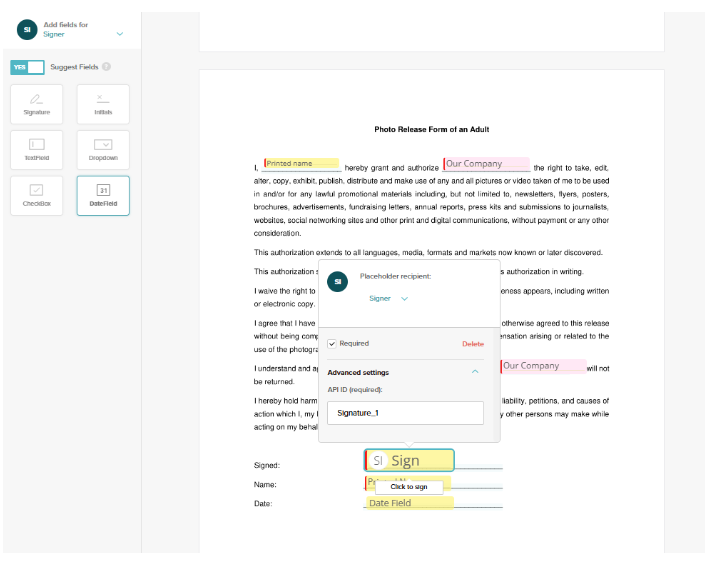This screenshot has width=710, height=562.
Task: Click the Sign signature field
Action: pos(409,460)
